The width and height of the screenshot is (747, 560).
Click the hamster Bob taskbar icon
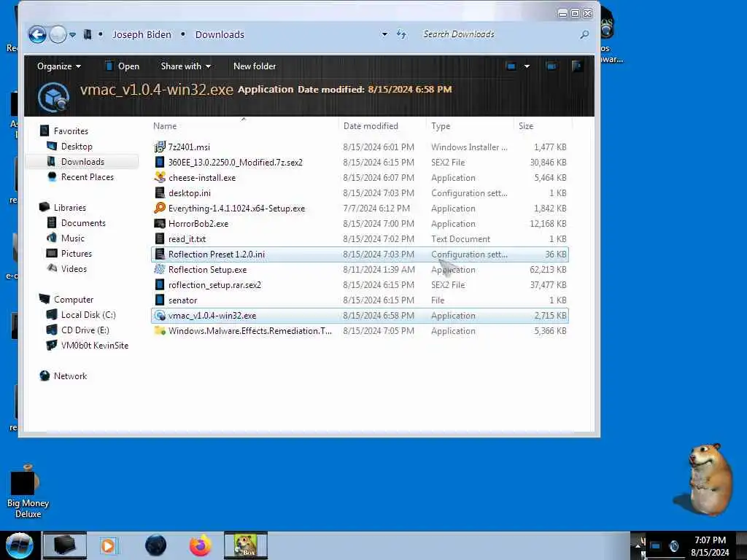coord(246,545)
